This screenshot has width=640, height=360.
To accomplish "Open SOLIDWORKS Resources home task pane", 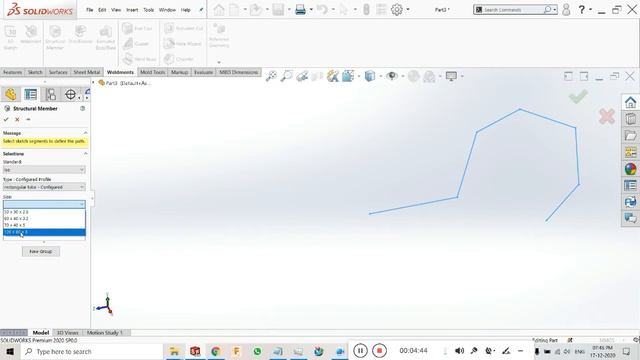I will coord(630,102).
